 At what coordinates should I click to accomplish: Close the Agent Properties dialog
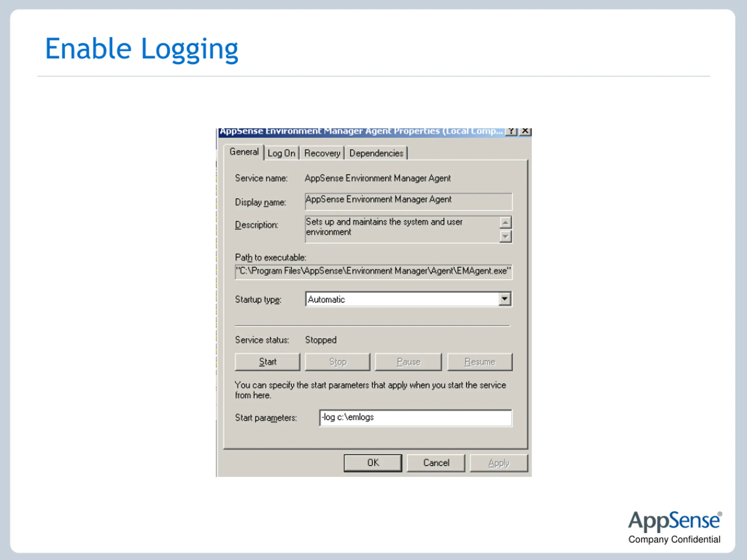525,131
